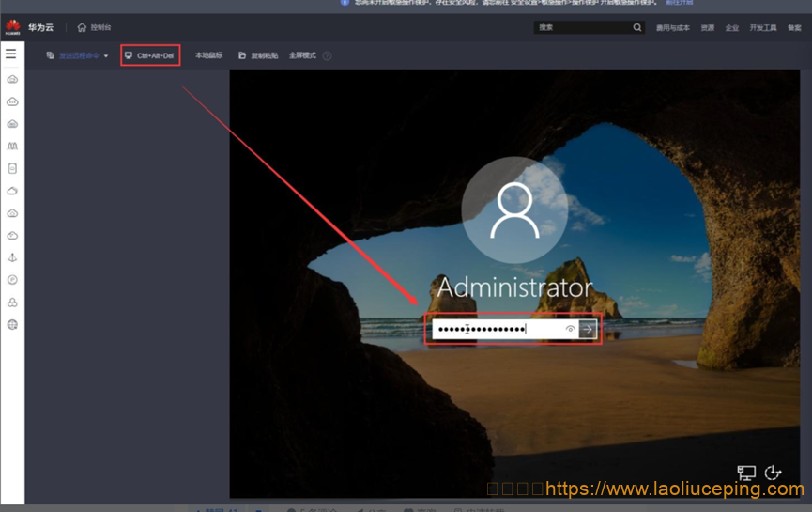Open the hamburger menu in the sidebar
The height and width of the screenshot is (512, 812).
(x=11, y=54)
